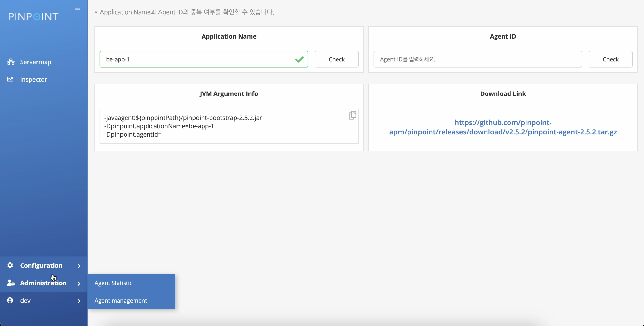644x326 pixels.
Task: Expand the Configuration submenu chevron
Action: click(x=79, y=266)
